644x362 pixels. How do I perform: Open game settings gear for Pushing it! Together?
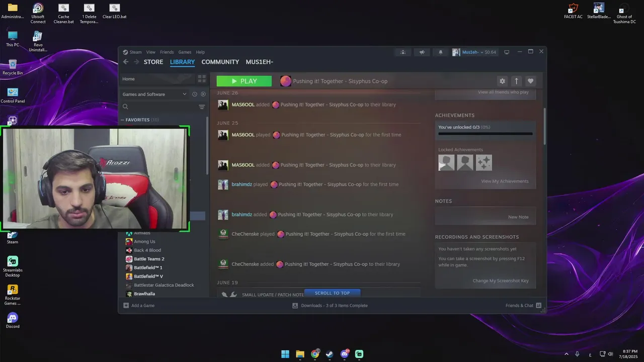click(502, 81)
